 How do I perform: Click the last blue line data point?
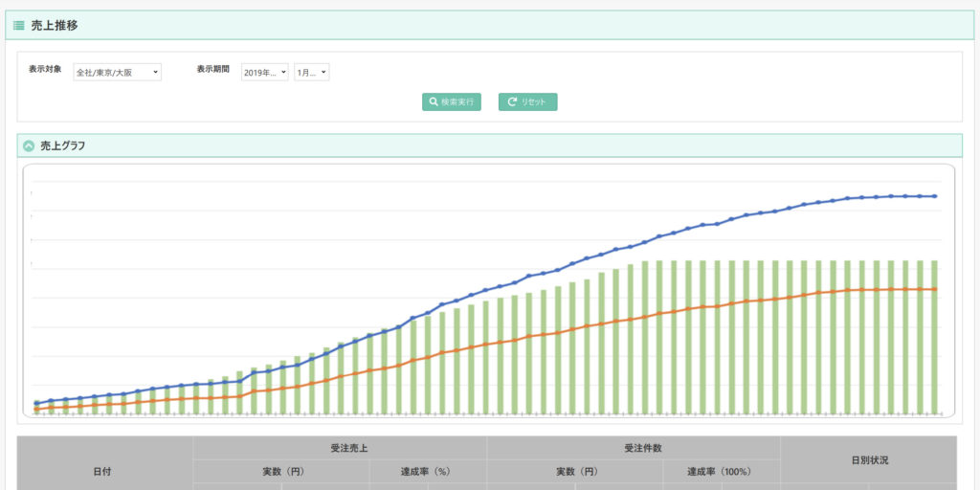935,196
